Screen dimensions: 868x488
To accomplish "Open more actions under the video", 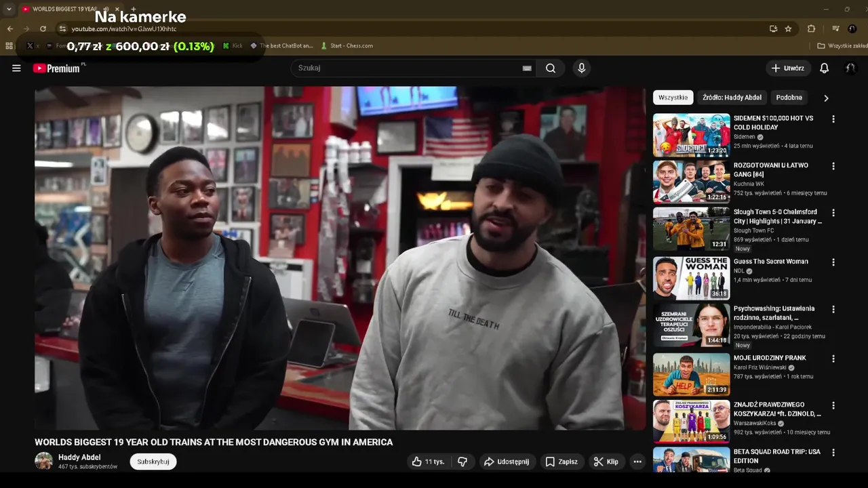I will 637,462.
